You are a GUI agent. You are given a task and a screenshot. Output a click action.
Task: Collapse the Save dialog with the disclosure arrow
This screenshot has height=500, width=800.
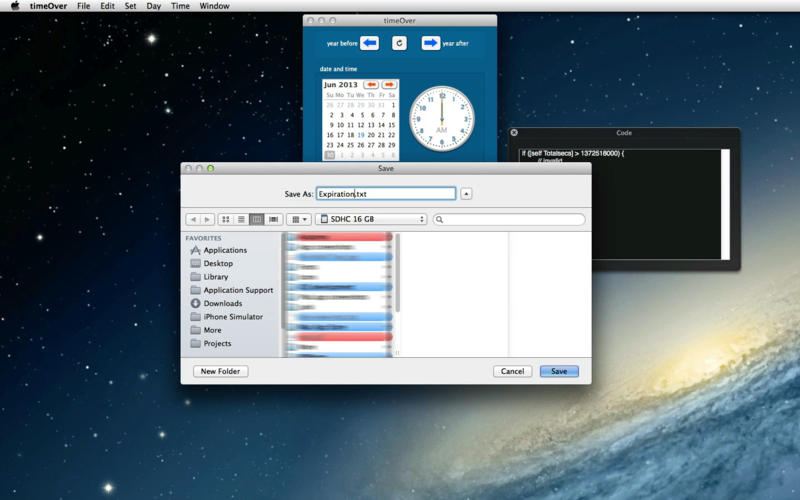click(x=466, y=194)
